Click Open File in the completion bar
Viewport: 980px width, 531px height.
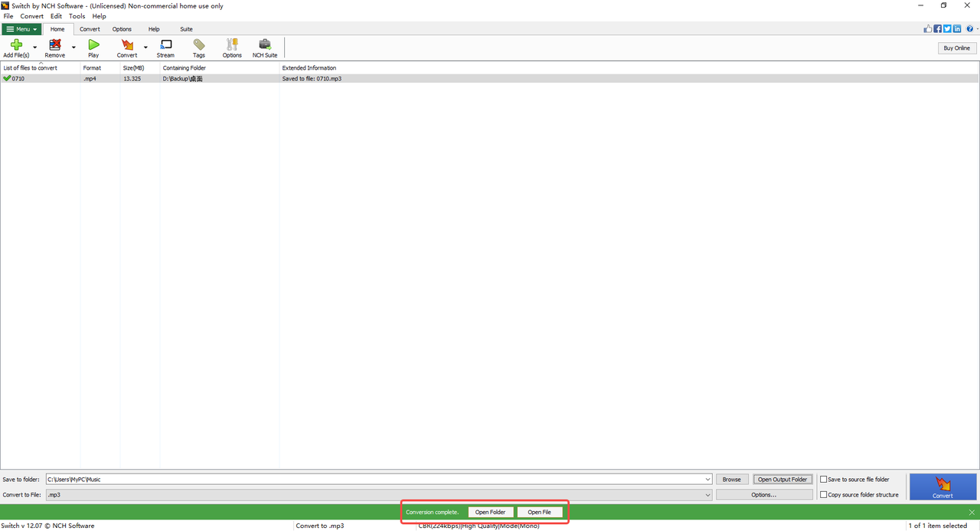(x=539, y=512)
